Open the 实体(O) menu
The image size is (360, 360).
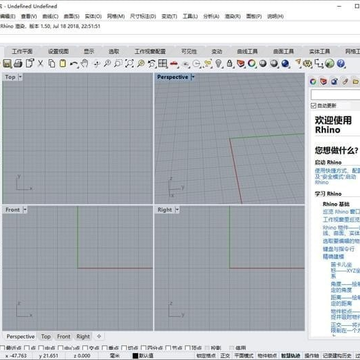coord(93,16)
